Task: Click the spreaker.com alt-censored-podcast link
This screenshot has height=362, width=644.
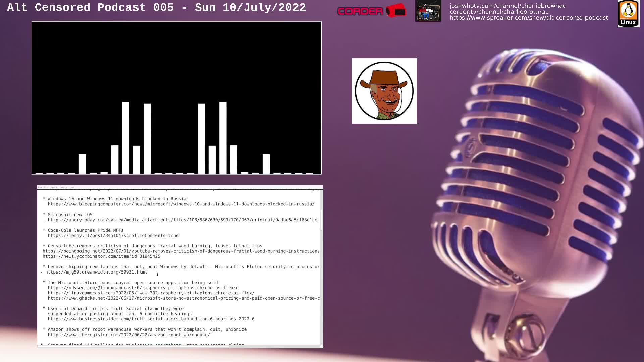Action: [x=529, y=18]
